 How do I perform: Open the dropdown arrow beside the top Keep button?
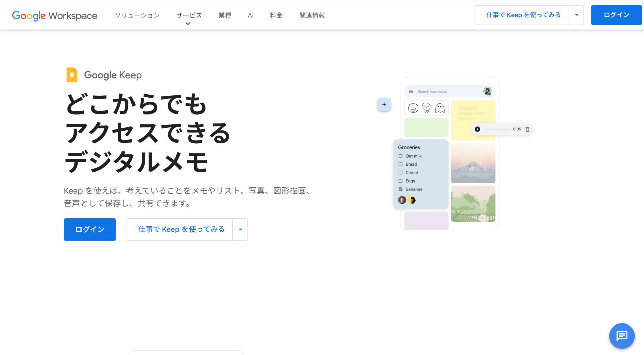click(576, 15)
